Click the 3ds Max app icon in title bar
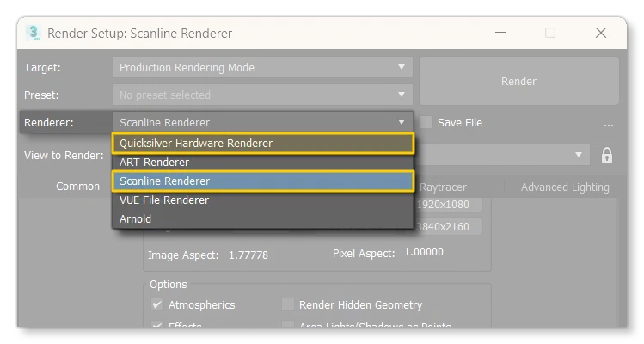This screenshot has width=644, height=344. (x=34, y=33)
